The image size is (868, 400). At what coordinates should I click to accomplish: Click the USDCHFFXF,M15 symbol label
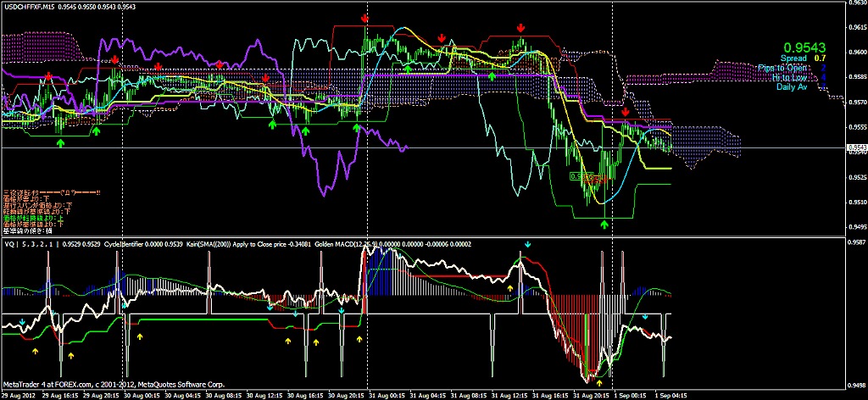(x=25, y=6)
